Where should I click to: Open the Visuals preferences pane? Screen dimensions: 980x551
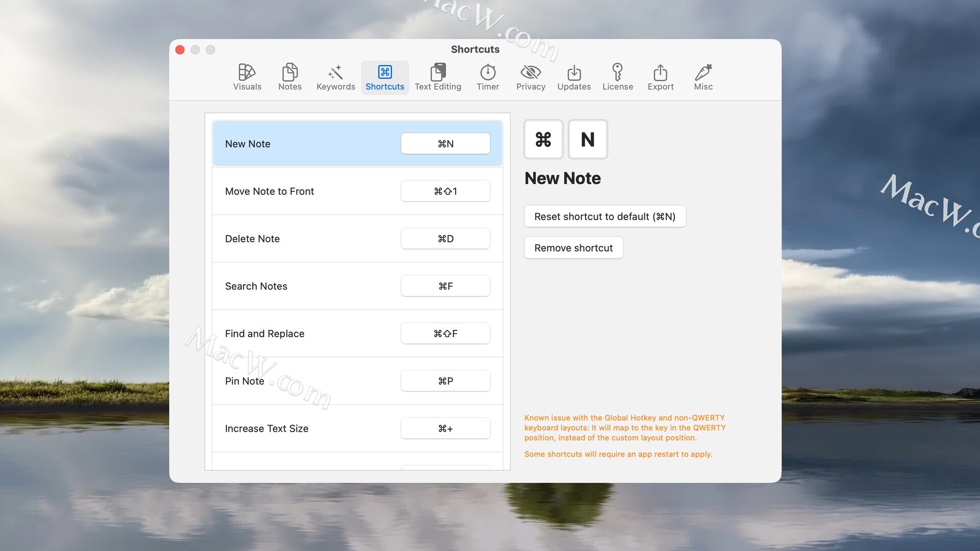(x=247, y=77)
